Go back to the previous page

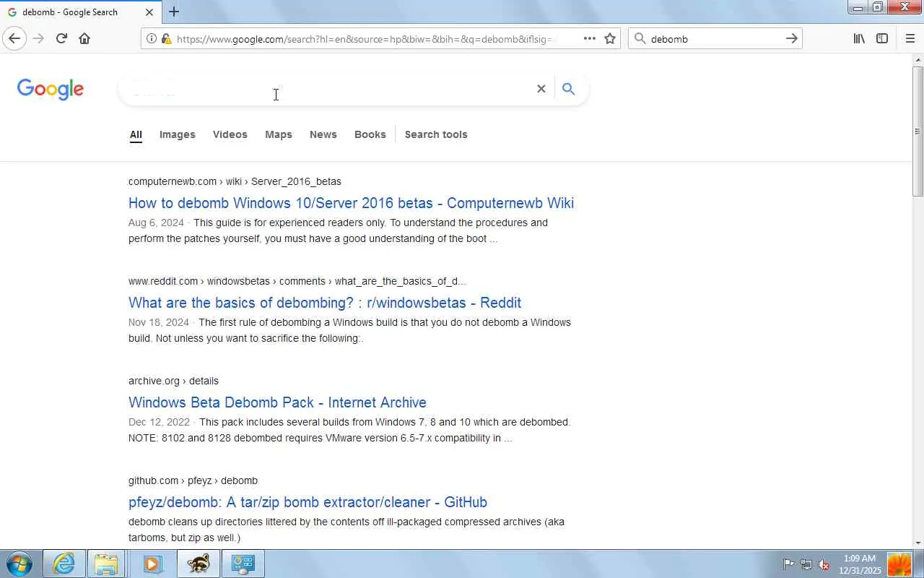coord(14,38)
